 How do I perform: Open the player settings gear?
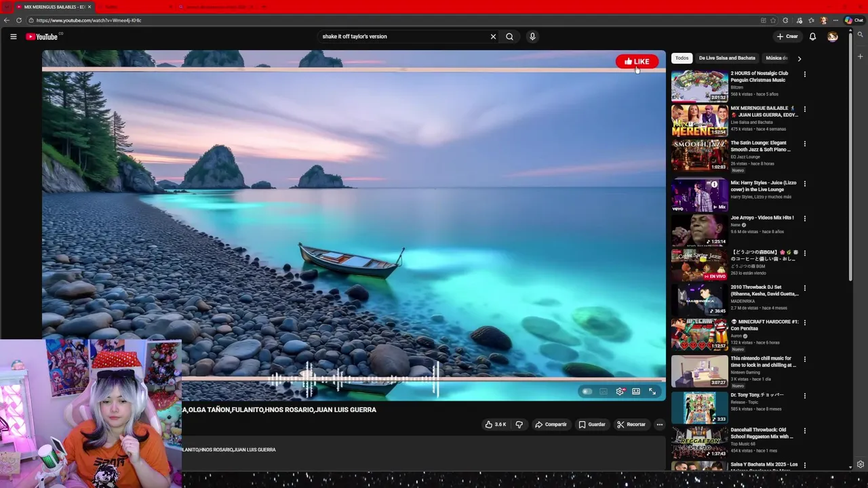point(620,392)
